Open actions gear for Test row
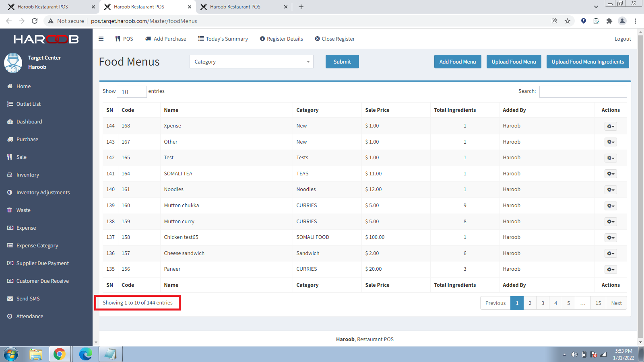Screen dimensions: 644x362 pos(611,158)
